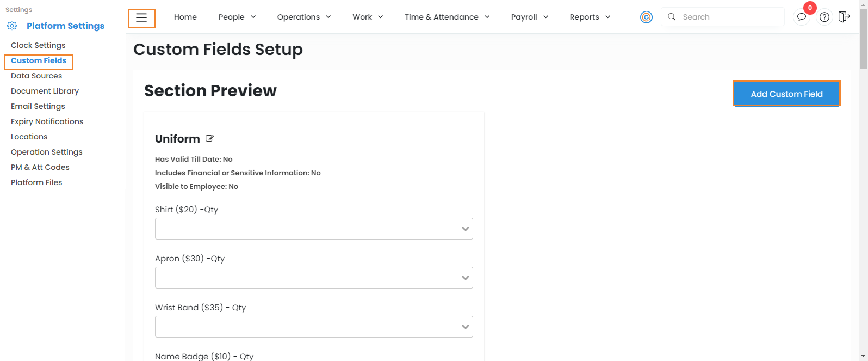Click the Platform Settings gear icon

(x=12, y=26)
